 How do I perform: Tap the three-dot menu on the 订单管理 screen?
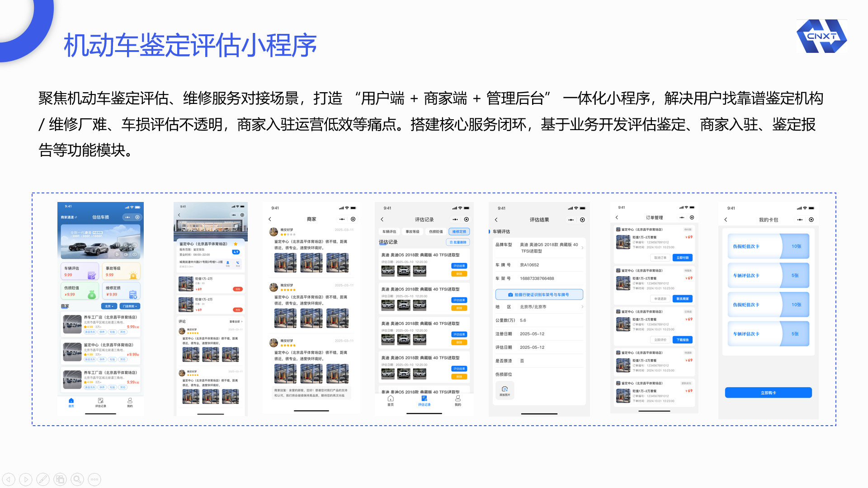click(682, 217)
